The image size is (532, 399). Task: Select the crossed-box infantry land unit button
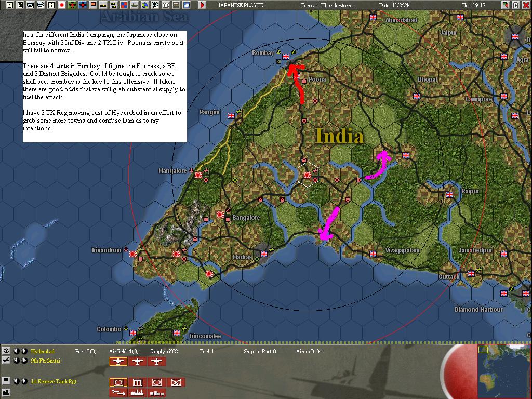pos(176,382)
